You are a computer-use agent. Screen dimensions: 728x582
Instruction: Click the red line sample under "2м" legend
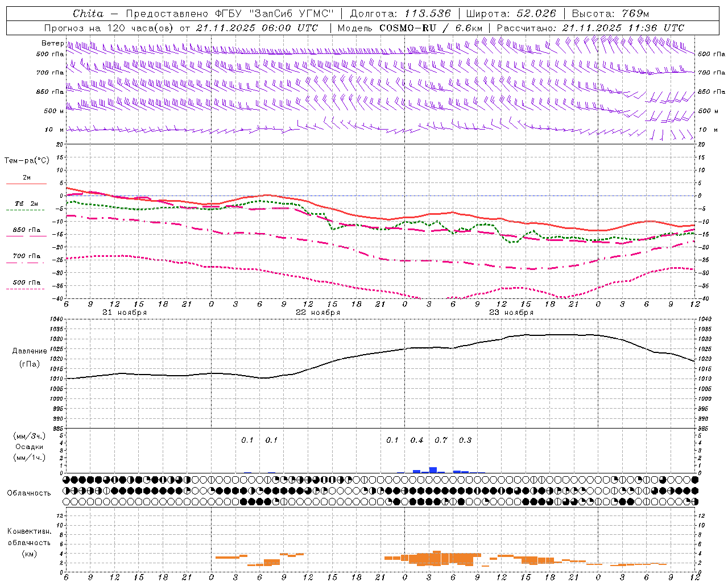(x=26, y=184)
